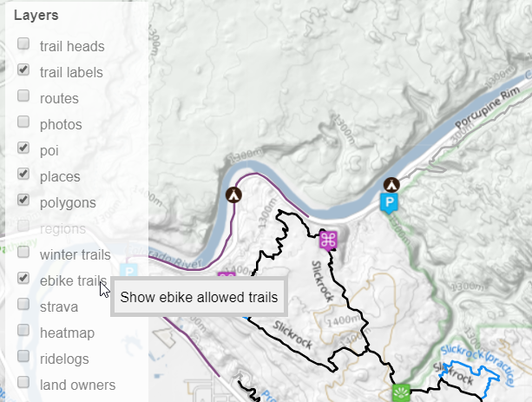The image size is (532, 402).
Task: Select the blue parking P marker
Action: (x=390, y=203)
